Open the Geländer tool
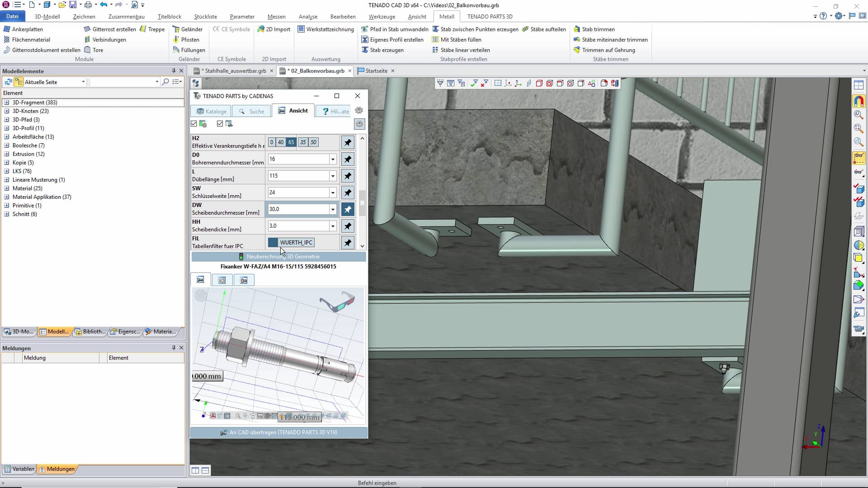868x488 pixels. (188, 29)
